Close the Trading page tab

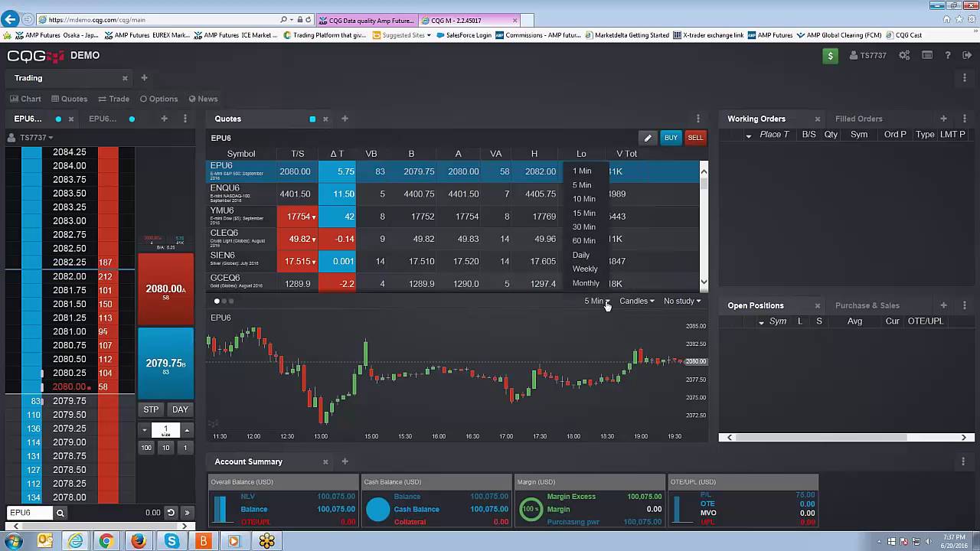tap(125, 78)
